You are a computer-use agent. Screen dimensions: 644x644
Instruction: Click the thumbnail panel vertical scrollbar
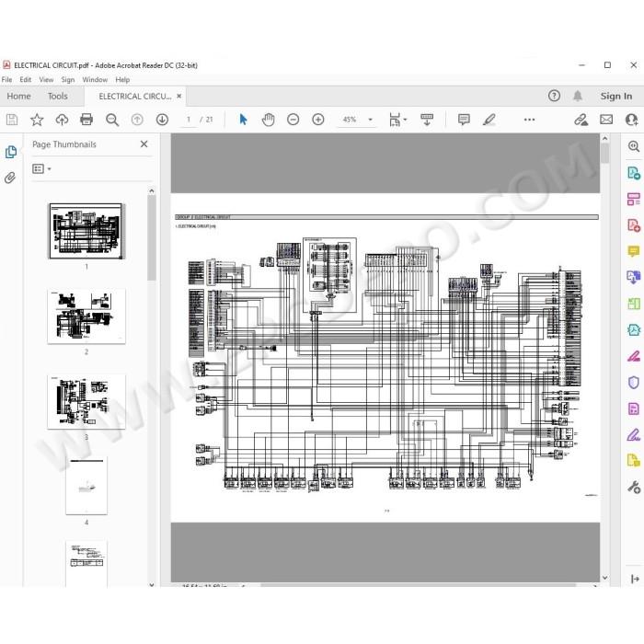tap(152, 237)
